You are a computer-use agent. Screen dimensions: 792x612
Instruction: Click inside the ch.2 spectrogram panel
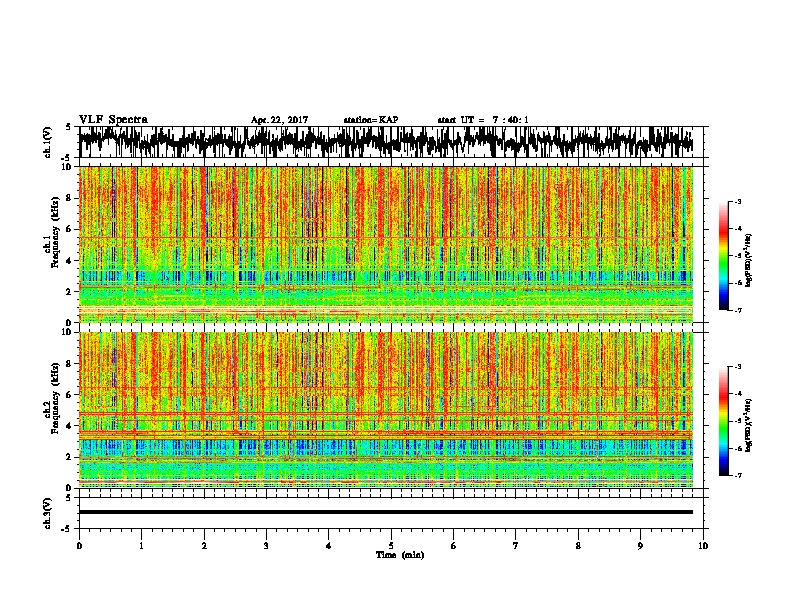tap(386, 410)
